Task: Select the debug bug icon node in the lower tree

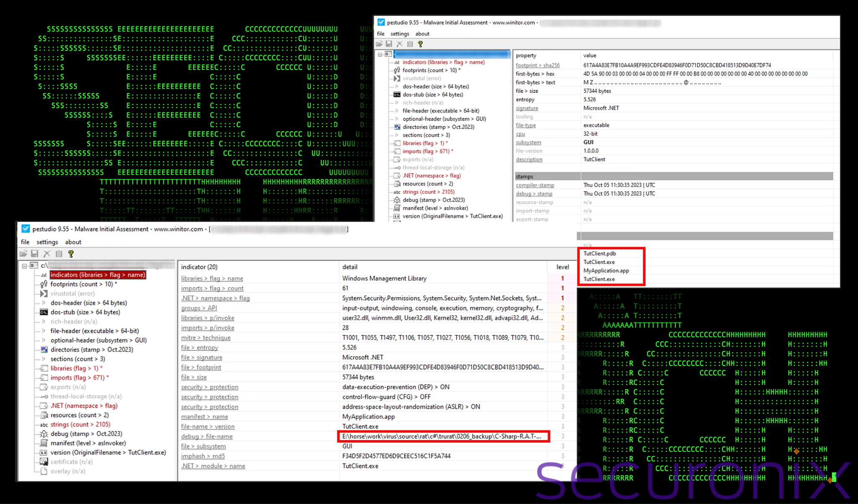Action: 44,434
